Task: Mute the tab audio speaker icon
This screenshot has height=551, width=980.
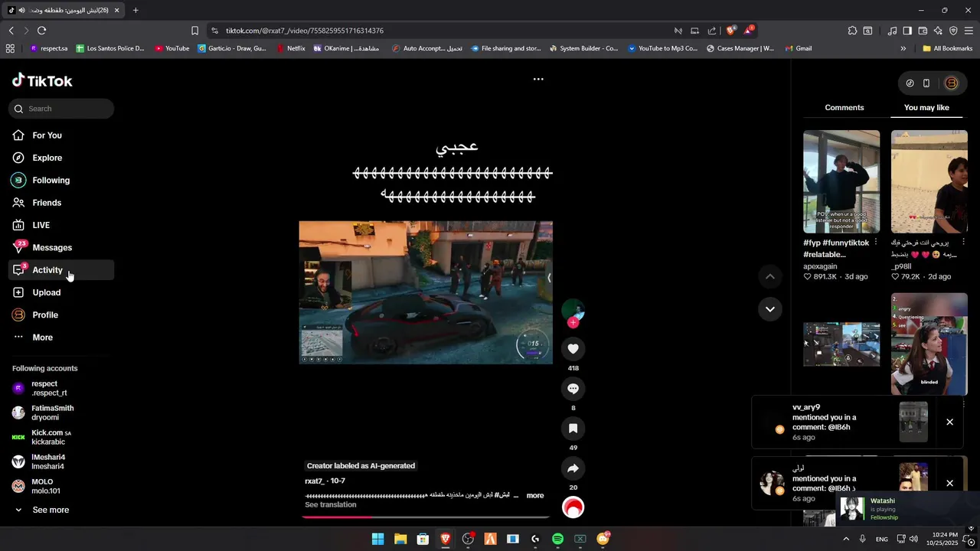Action: click(x=21, y=10)
